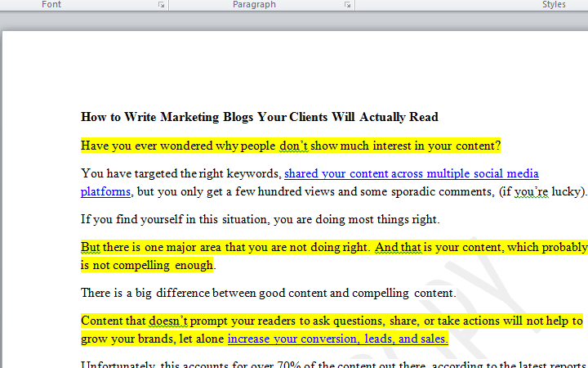Screen dimensions: 588x368
Task: Click the squiggle-underlined word 'doesn't'
Action: point(168,321)
